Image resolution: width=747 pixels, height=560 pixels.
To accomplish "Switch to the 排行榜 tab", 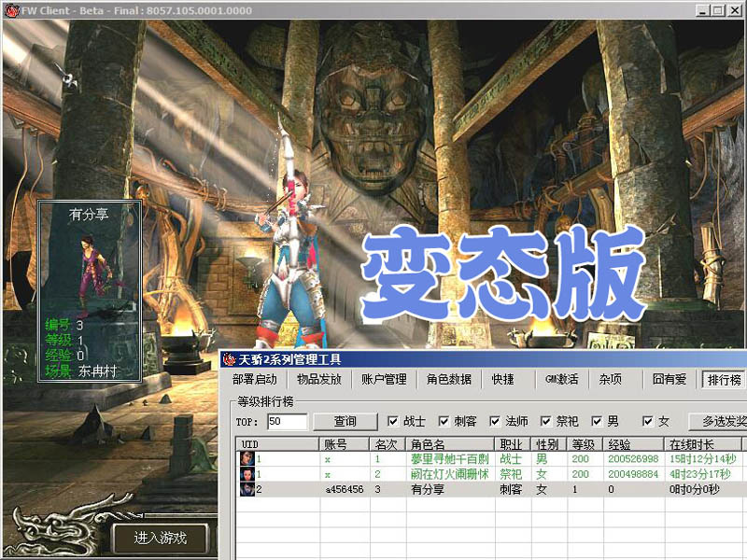I will pos(725,380).
